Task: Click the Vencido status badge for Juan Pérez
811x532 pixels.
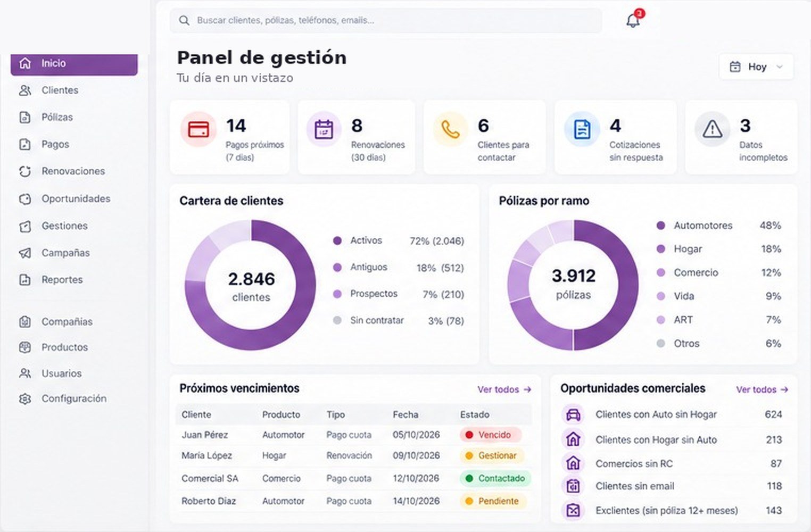Action: tap(490, 435)
